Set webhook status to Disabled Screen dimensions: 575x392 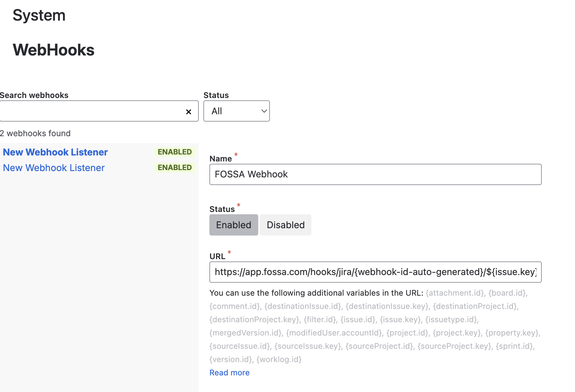(x=286, y=225)
